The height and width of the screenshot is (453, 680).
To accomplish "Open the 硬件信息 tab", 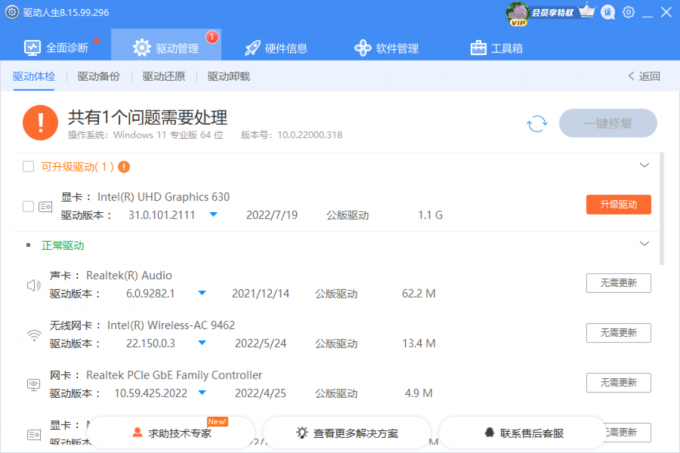I will [276, 48].
